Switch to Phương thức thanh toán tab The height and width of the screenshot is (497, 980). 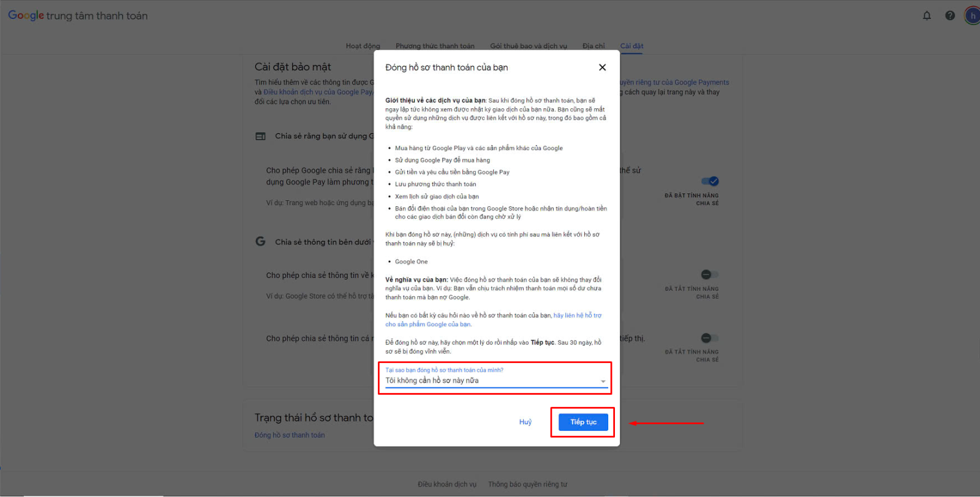435,46
